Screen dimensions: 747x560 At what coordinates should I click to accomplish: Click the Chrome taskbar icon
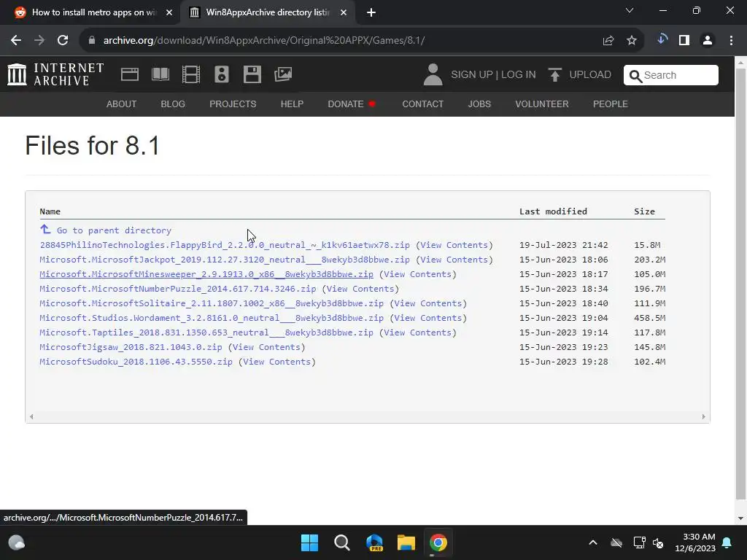click(x=438, y=542)
